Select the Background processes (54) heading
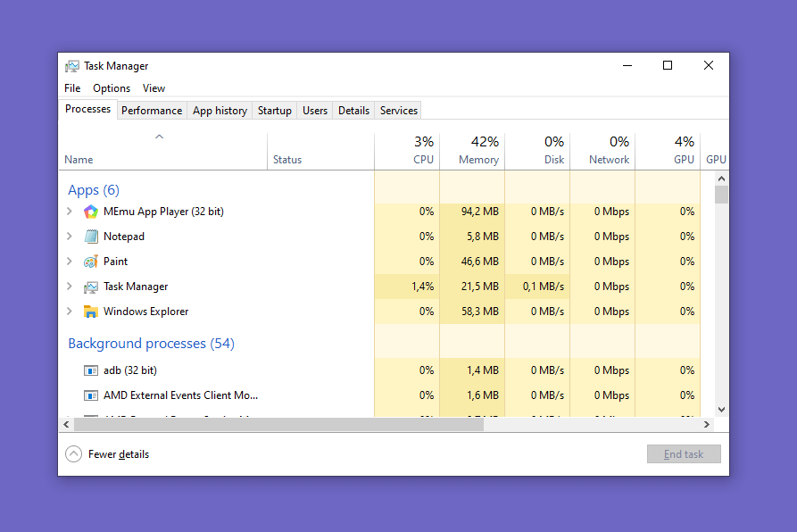 tap(152, 344)
